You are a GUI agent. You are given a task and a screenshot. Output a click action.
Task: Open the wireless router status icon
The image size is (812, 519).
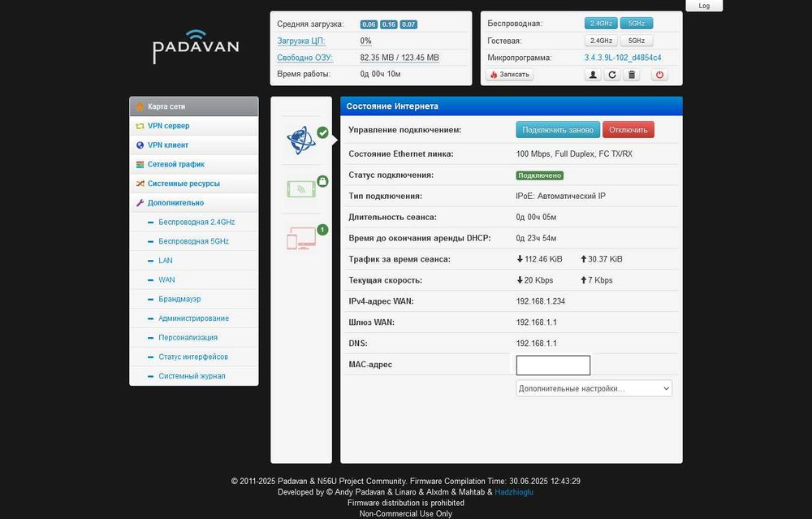pos(301,188)
